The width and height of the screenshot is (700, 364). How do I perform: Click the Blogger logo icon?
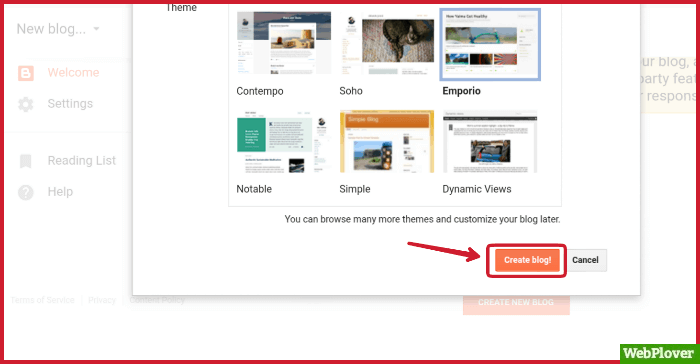click(x=26, y=73)
